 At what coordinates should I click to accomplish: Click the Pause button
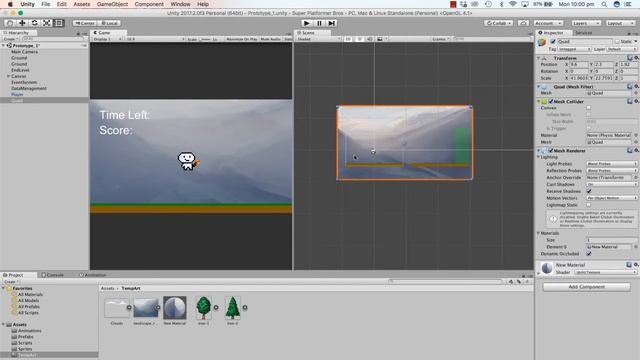(319, 23)
